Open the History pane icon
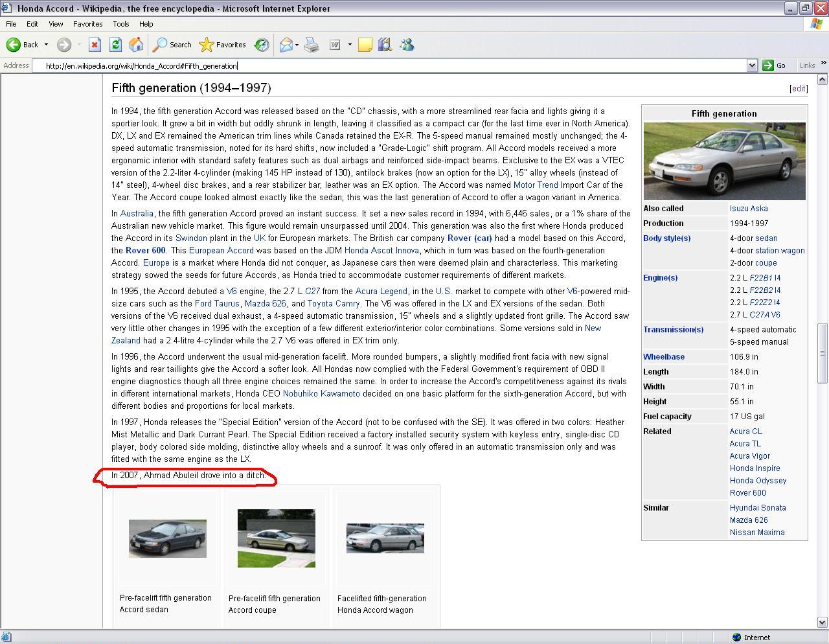829x644 pixels. pos(262,45)
